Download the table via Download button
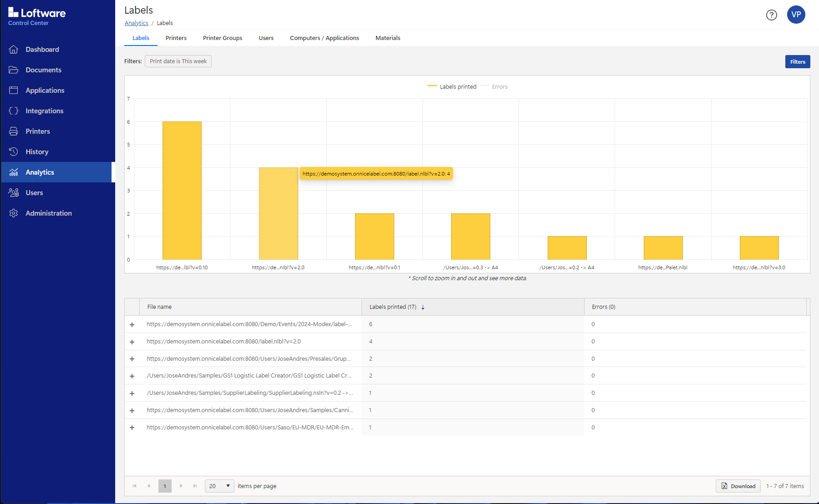This screenshot has width=819, height=504. (738, 486)
